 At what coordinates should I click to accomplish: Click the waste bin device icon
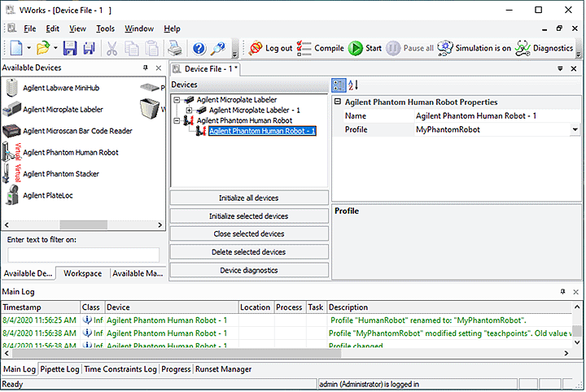click(x=150, y=109)
